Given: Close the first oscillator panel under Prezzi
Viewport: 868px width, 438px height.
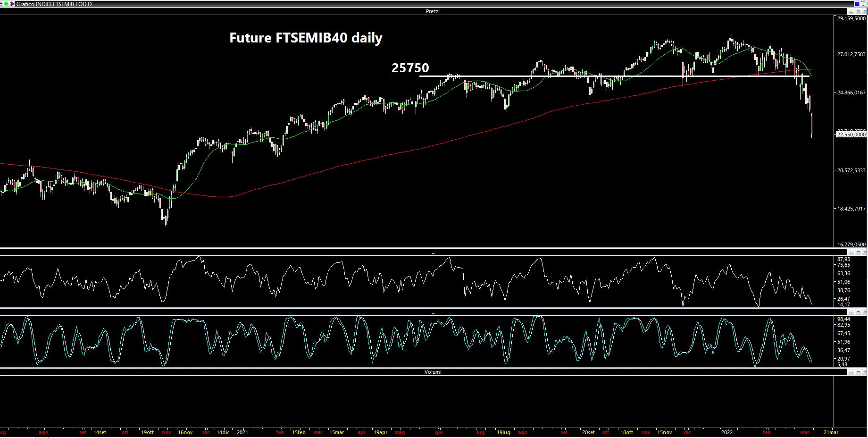Looking at the screenshot, I should 864,253.
